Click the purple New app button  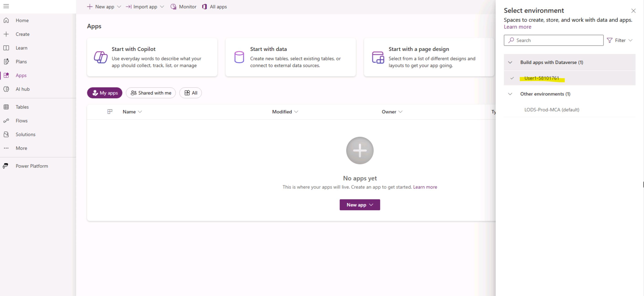pos(359,205)
